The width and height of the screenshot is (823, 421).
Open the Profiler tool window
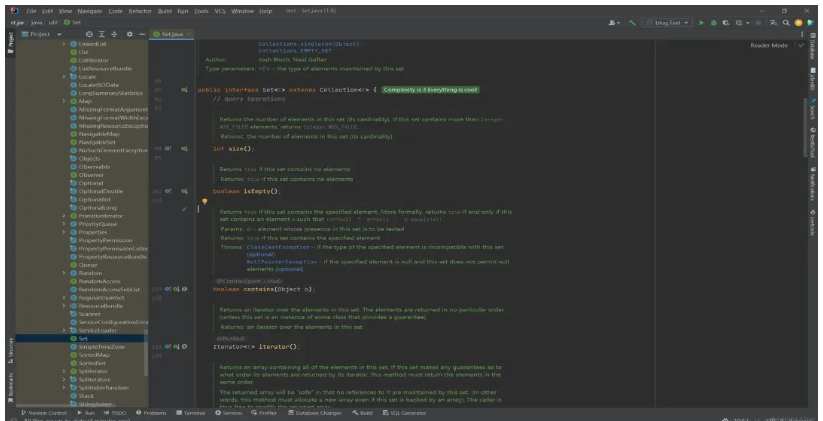point(264,413)
